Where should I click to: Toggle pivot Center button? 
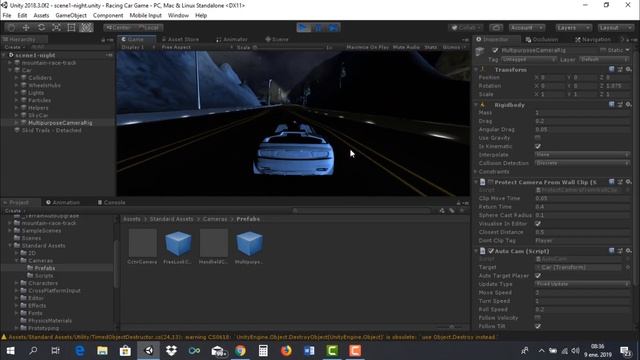pyautogui.click(x=118, y=27)
